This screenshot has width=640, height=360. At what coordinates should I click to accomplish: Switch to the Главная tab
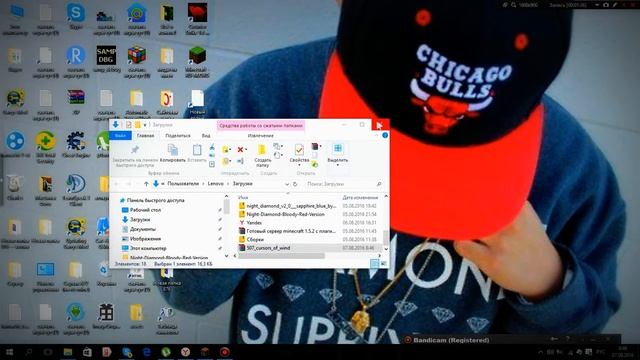click(x=145, y=136)
